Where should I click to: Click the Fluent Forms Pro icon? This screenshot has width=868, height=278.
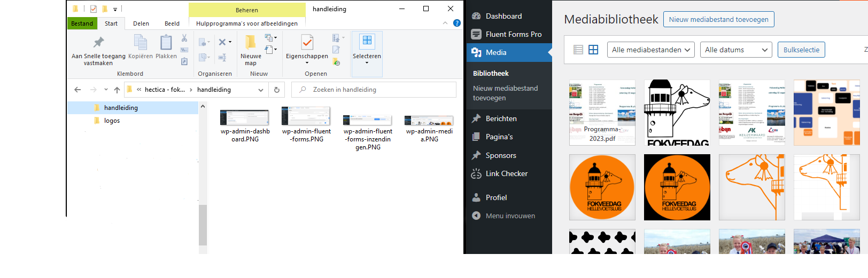[x=476, y=34]
